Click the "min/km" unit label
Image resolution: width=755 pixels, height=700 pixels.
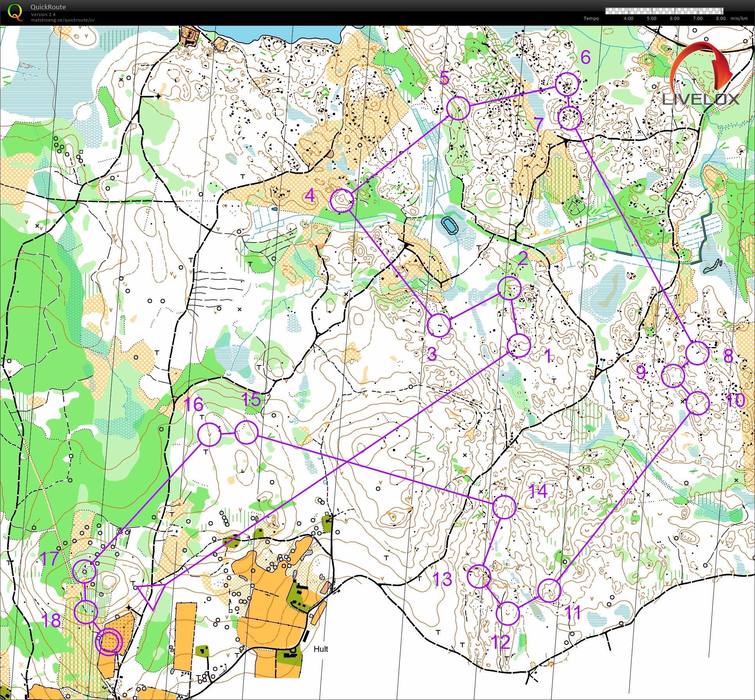click(739, 18)
